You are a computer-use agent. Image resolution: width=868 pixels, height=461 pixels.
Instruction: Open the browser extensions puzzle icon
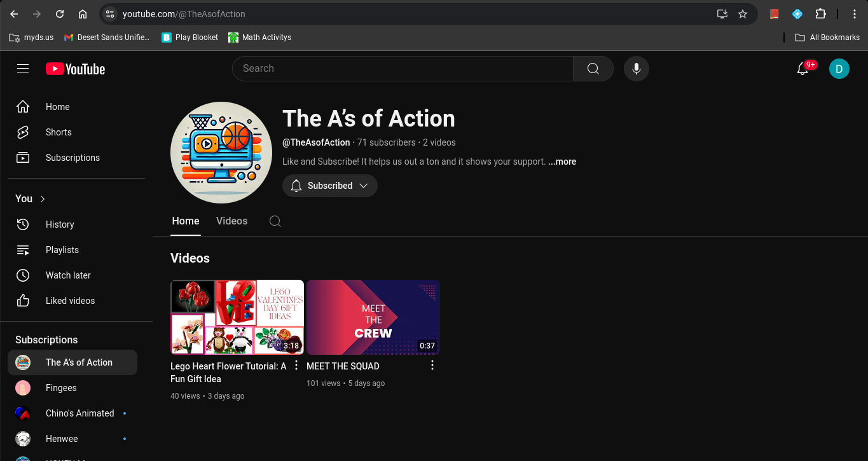click(x=820, y=14)
